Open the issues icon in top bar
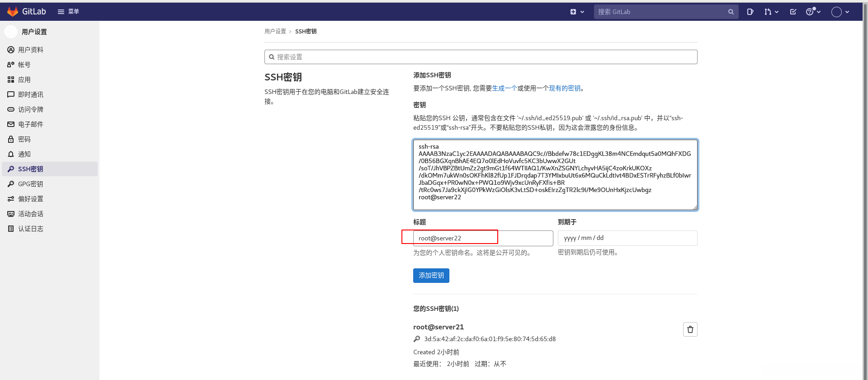This screenshot has height=380, width=868. (x=750, y=12)
